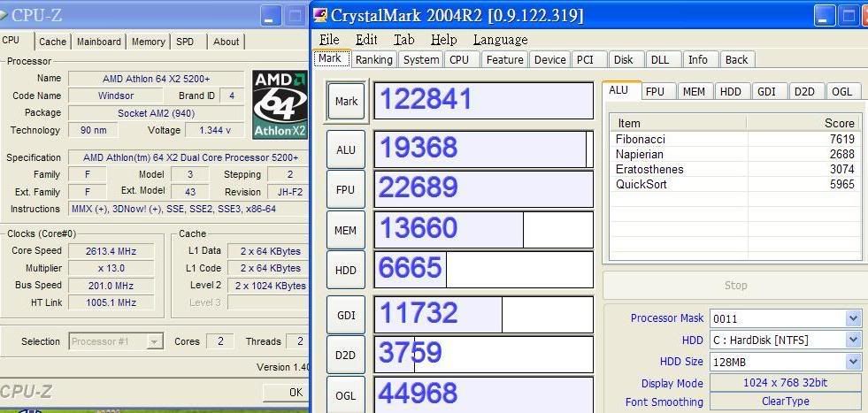Open the Processor Mask dropdown
The width and height of the screenshot is (868, 413).
852,318
